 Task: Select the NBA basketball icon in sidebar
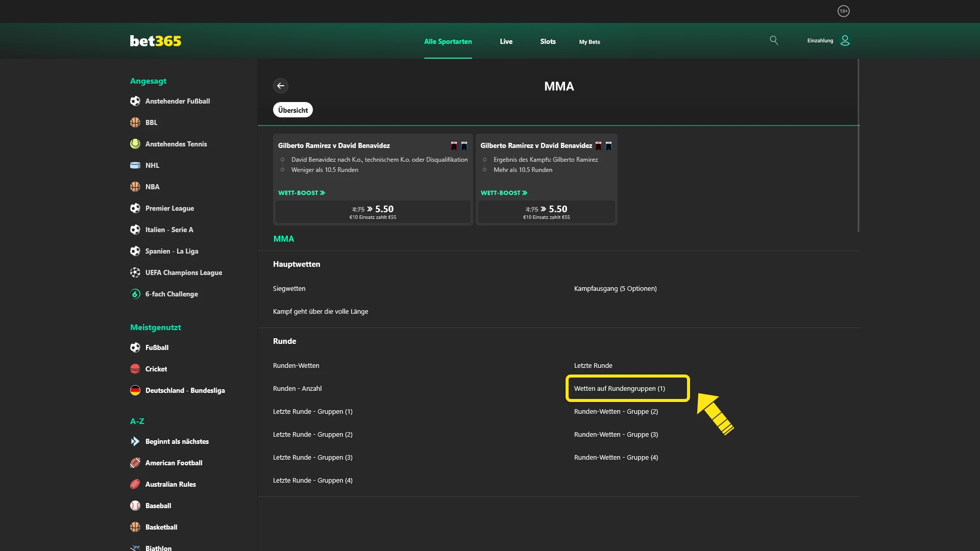tap(135, 187)
